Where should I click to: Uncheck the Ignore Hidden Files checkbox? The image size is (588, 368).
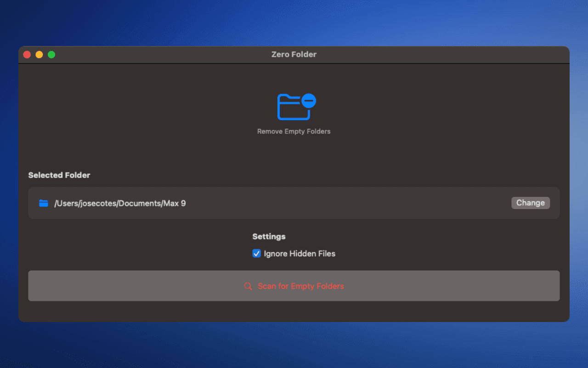pos(256,253)
